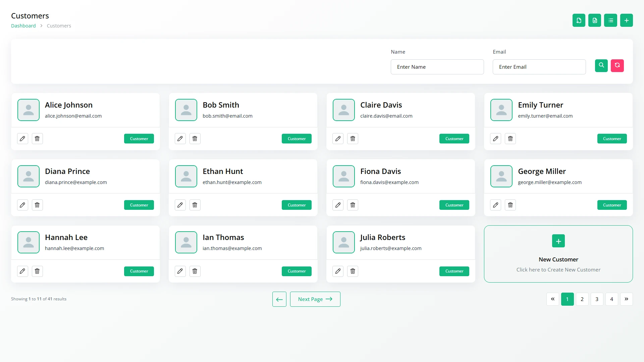The image size is (644, 362).
Task: Click the previous page left arrow button
Action: click(x=279, y=299)
